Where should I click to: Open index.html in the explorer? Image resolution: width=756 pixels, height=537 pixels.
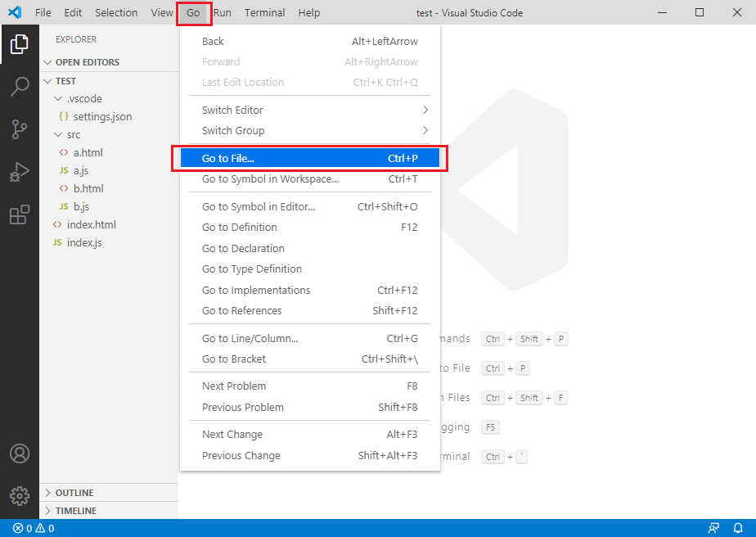click(x=109, y=224)
